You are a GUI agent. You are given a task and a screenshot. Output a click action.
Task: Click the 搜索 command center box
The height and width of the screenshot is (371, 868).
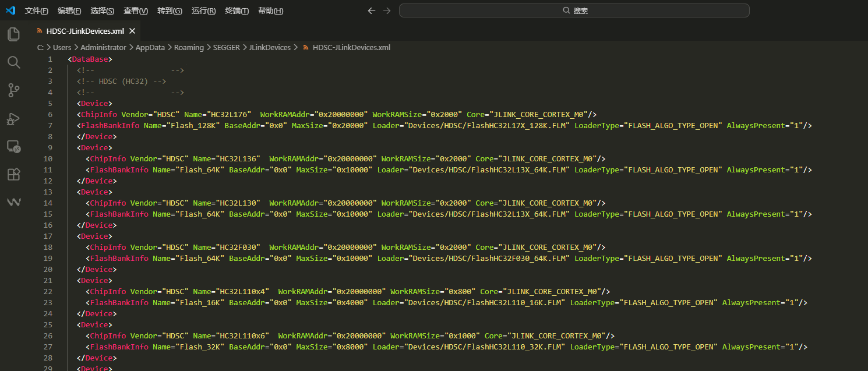click(x=574, y=10)
